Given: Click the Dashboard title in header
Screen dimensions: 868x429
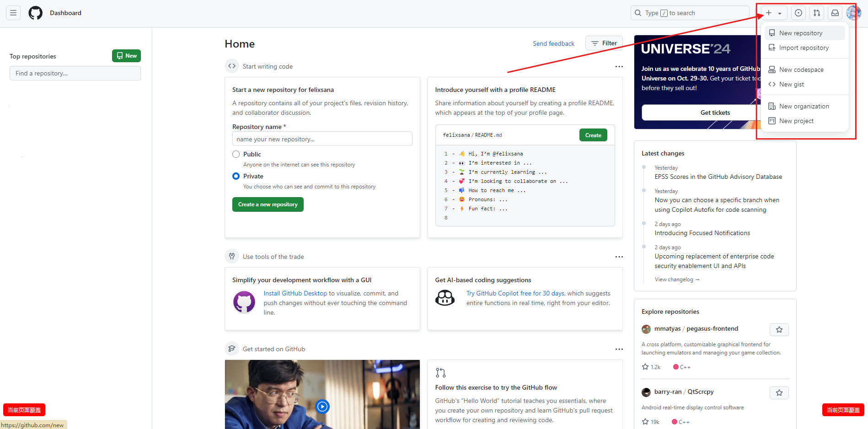Looking at the screenshot, I should 65,13.
